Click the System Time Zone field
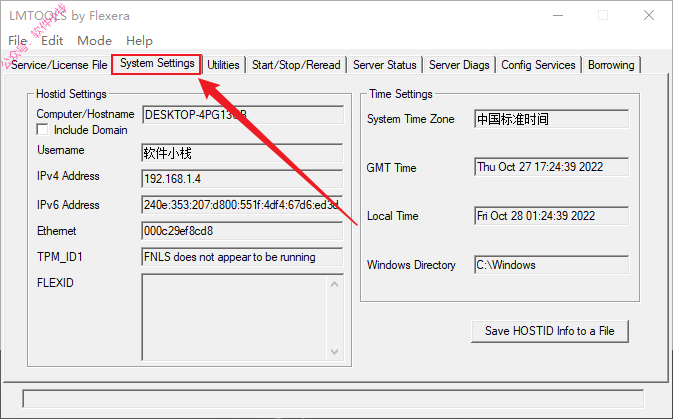 tap(552, 119)
